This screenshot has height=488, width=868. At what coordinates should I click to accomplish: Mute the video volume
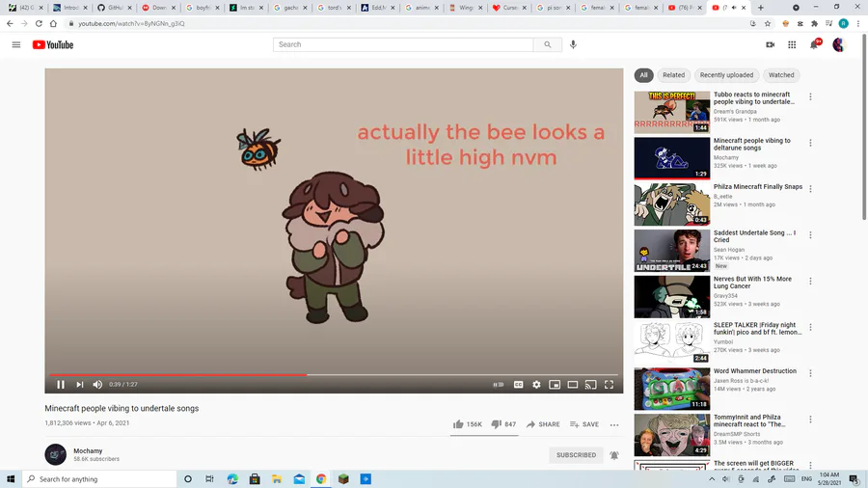pos(97,385)
